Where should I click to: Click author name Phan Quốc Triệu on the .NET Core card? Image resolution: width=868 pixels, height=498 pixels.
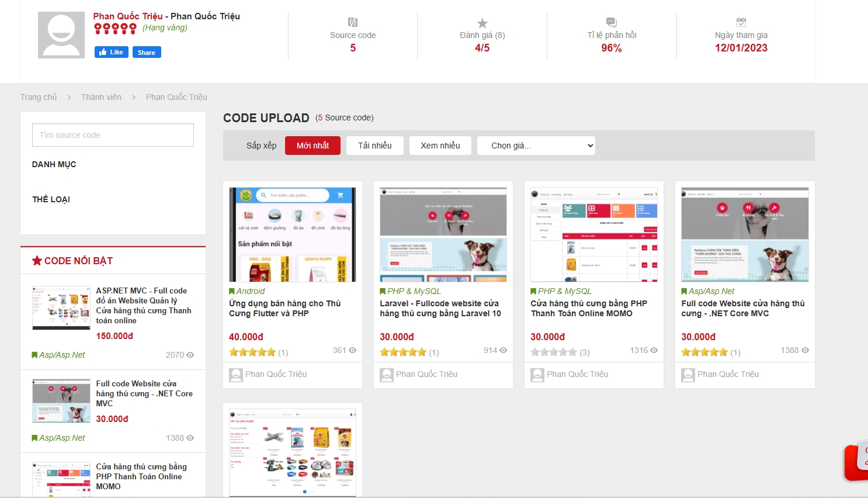[x=728, y=374]
